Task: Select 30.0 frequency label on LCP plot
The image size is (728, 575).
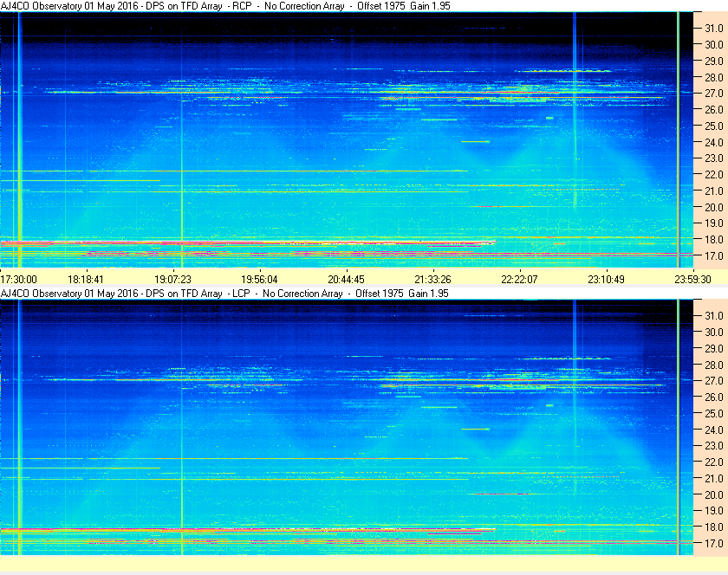Action: [x=714, y=332]
